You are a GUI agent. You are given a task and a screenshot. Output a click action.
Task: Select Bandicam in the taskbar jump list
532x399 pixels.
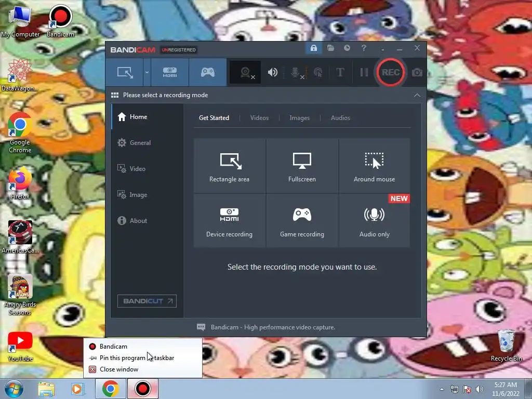pyautogui.click(x=143, y=347)
